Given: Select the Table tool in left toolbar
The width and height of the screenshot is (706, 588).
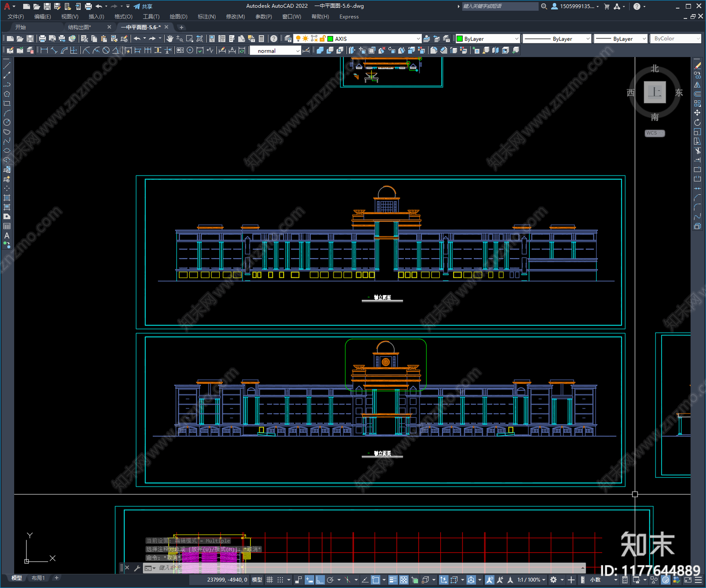Looking at the screenshot, I should click(7, 226).
